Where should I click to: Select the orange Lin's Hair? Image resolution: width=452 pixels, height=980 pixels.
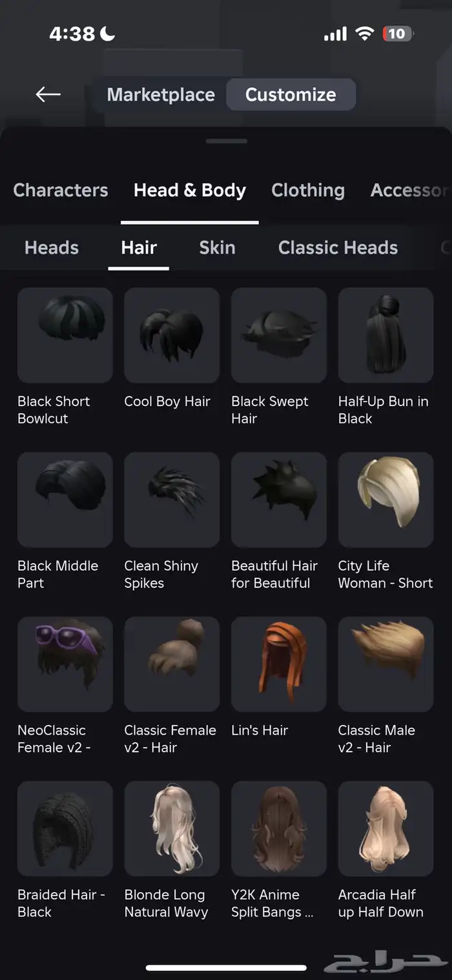pyautogui.click(x=279, y=664)
